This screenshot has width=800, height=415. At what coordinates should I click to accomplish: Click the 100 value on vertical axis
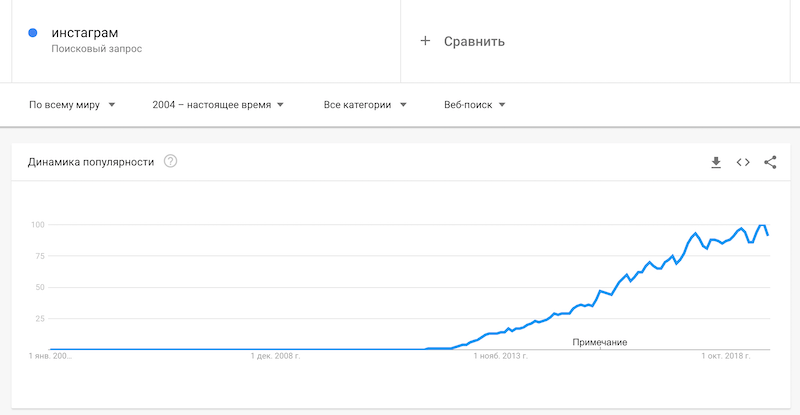[38, 224]
